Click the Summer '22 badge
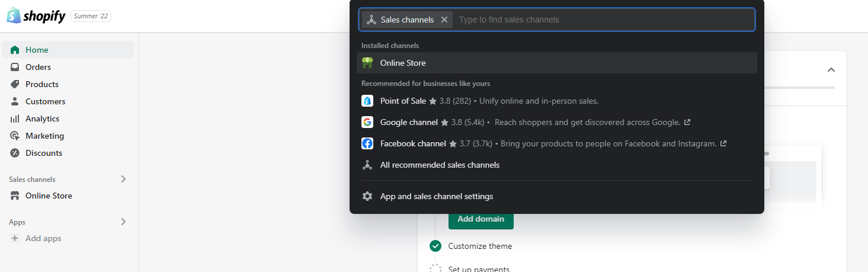The height and width of the screenshot is (272, 868). tap(91, 16)
